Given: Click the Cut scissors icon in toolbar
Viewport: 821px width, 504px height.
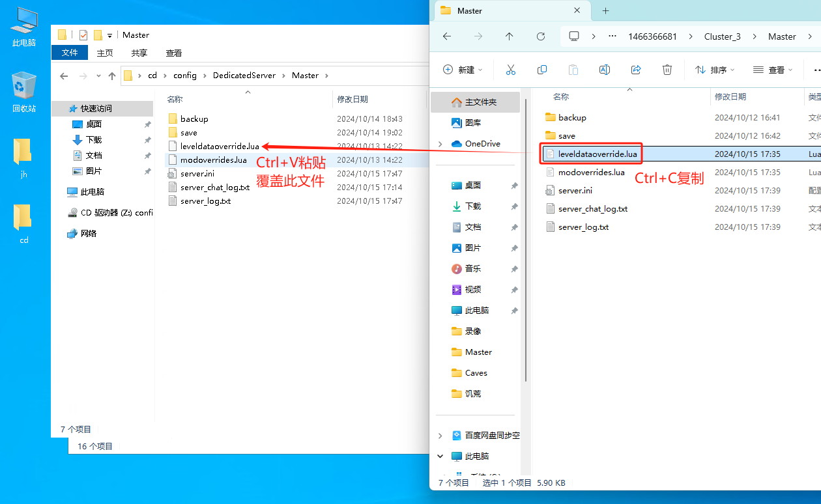Looking at the screenshot, I should point(511,70).
